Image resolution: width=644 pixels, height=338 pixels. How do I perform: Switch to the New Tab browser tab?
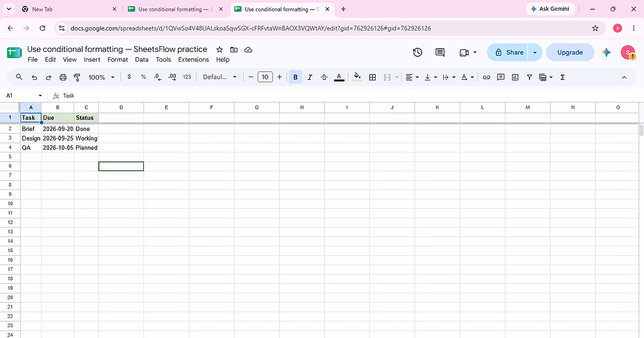point(69,9)
